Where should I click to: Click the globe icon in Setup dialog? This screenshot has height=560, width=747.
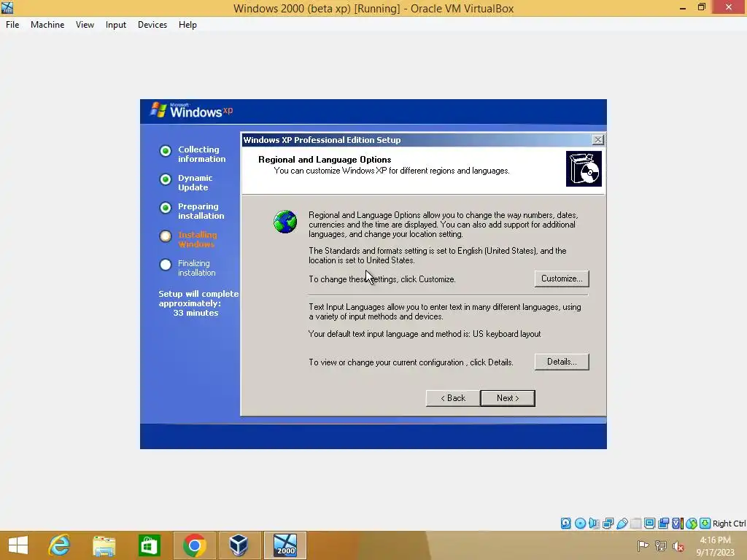tap(285, 222)
